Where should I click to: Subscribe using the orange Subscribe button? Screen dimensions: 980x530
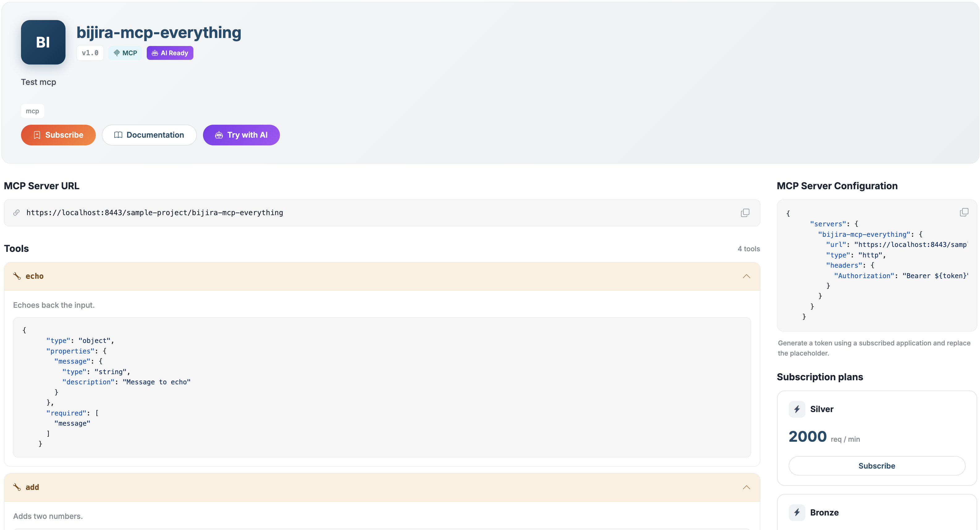click(x=58, y=135)
